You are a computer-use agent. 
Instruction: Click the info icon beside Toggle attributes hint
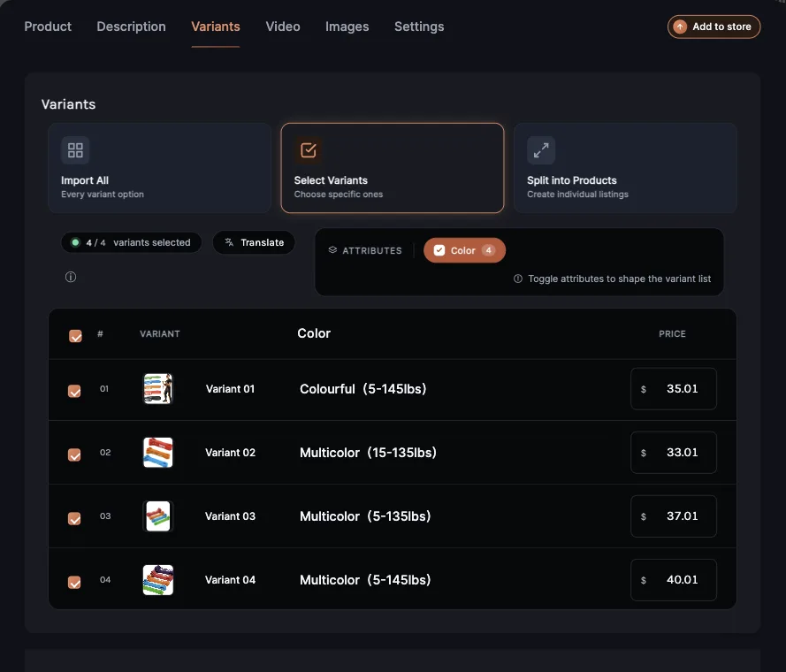click(518, 279)
